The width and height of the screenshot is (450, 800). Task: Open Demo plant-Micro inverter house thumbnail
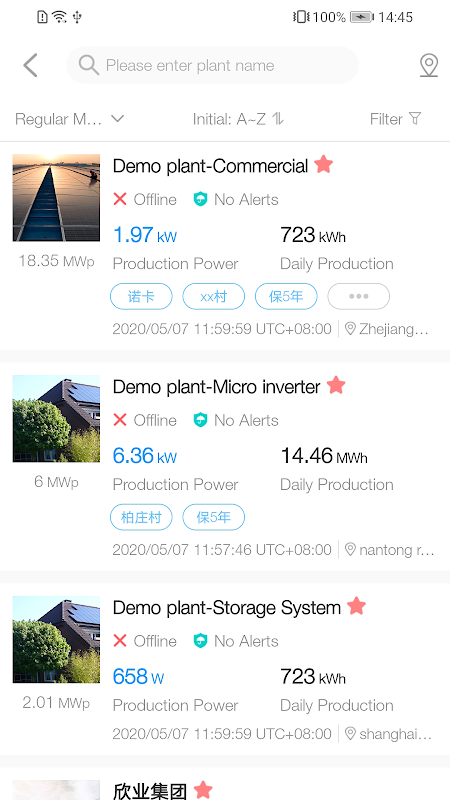tap(56, 418)
